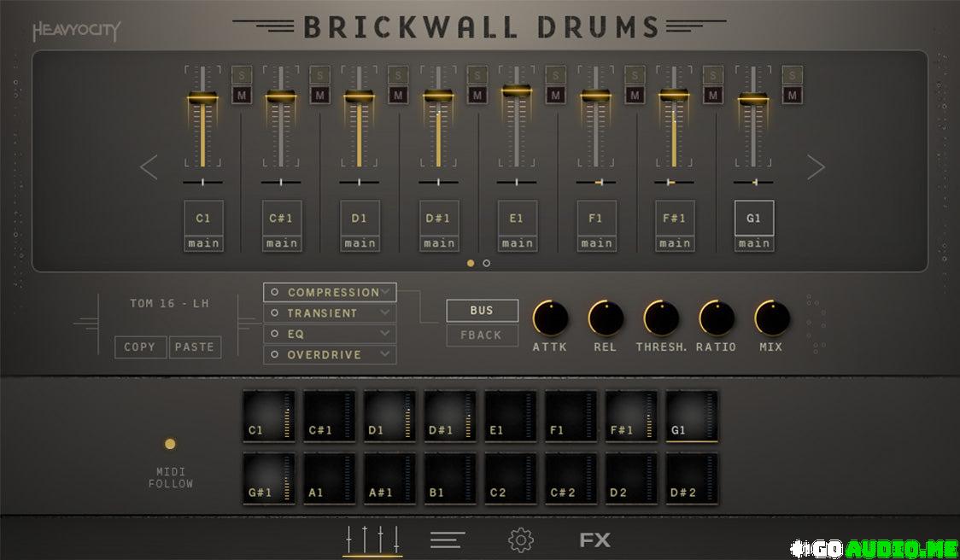The width and height of the screenshot is (960, 560).
Task: Go to previous mixer channel page arrow
Action: 149,167
